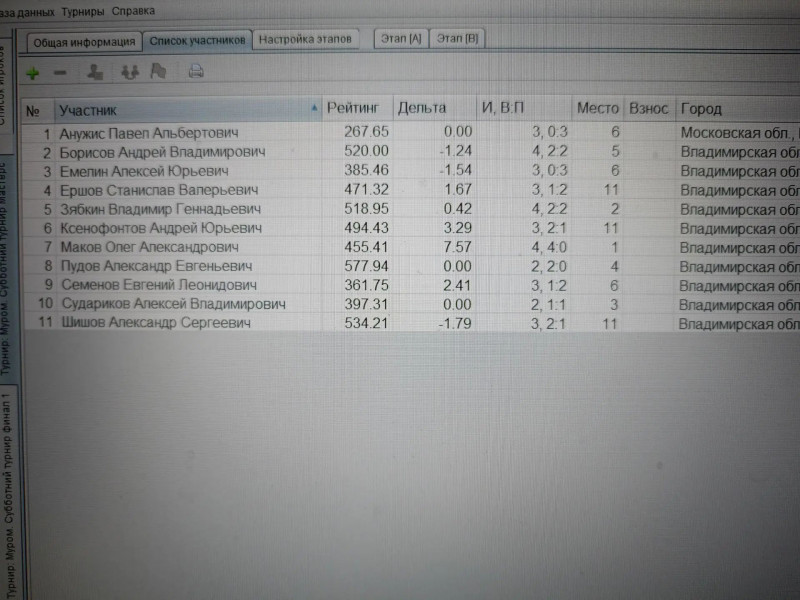Select row Зябкин Владимир Геннадьевич
Screen dimensions: 800x600
click(x=411, y=209)
